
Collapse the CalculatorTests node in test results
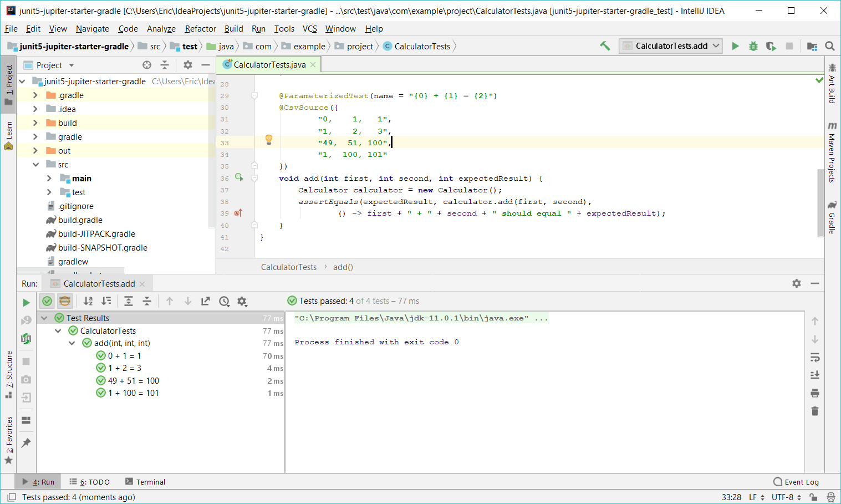pyautogui.click(x=58, y=331)
